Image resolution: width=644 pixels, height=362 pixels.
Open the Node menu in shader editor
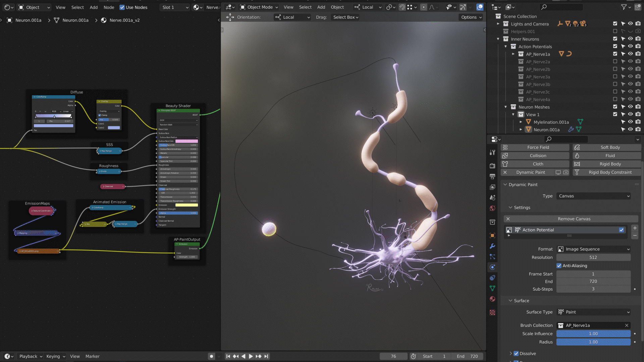pyautogui.click(x=109, y=7)
